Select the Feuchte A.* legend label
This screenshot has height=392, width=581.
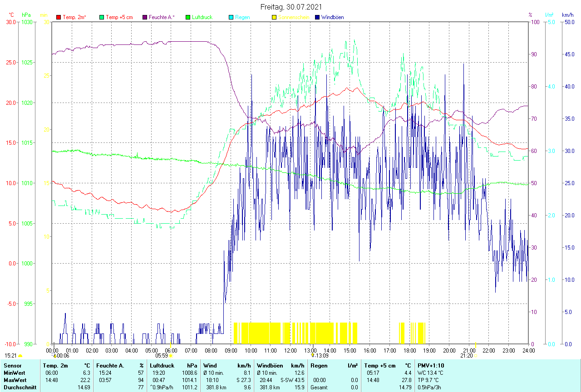pyautogui.click(x=162, y=17)
